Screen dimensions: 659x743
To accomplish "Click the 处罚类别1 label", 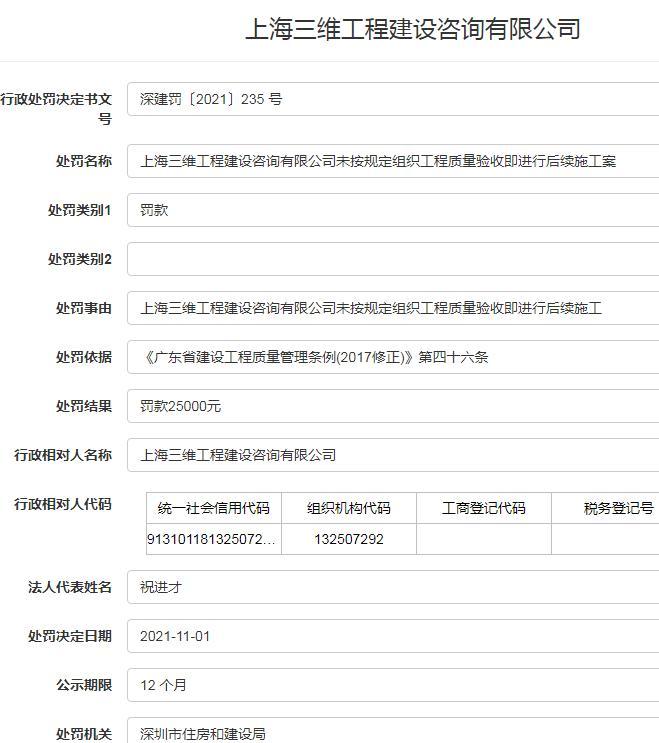I will pyautogui.click(x=80, y=210).
